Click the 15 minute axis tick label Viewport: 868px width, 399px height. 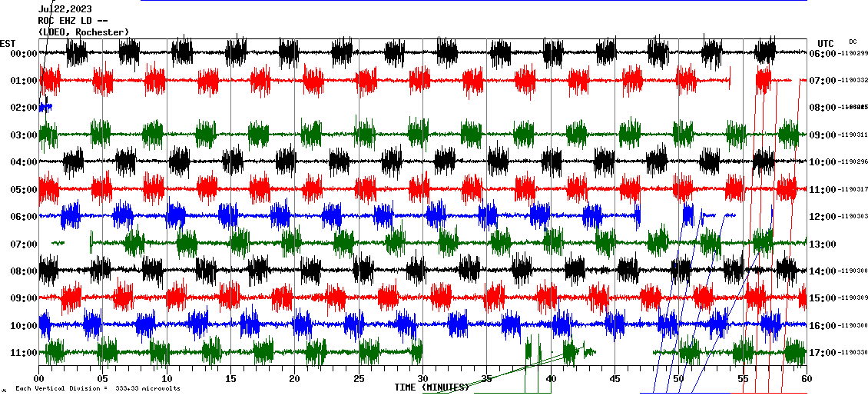[230, 379]
